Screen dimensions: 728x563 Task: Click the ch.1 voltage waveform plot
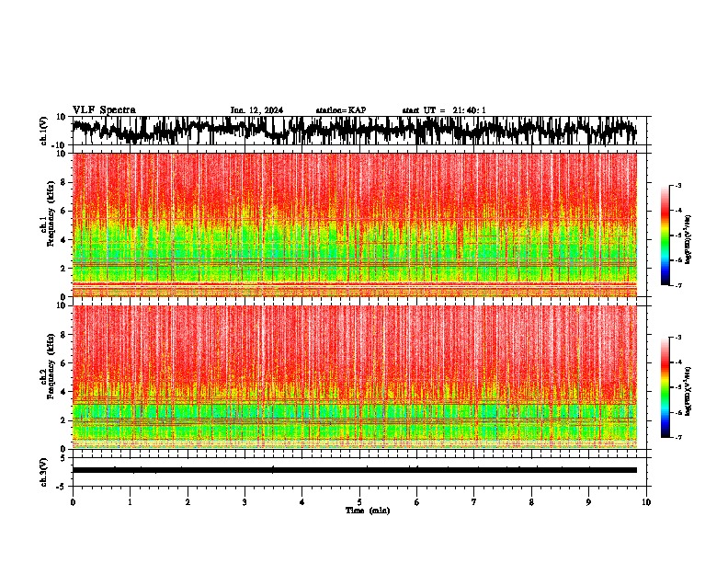359,131
